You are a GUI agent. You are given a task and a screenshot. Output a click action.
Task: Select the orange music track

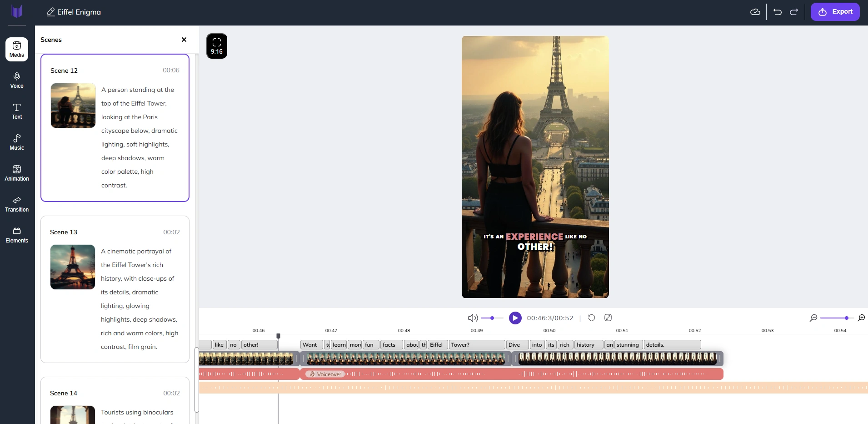tap(534, 388)
